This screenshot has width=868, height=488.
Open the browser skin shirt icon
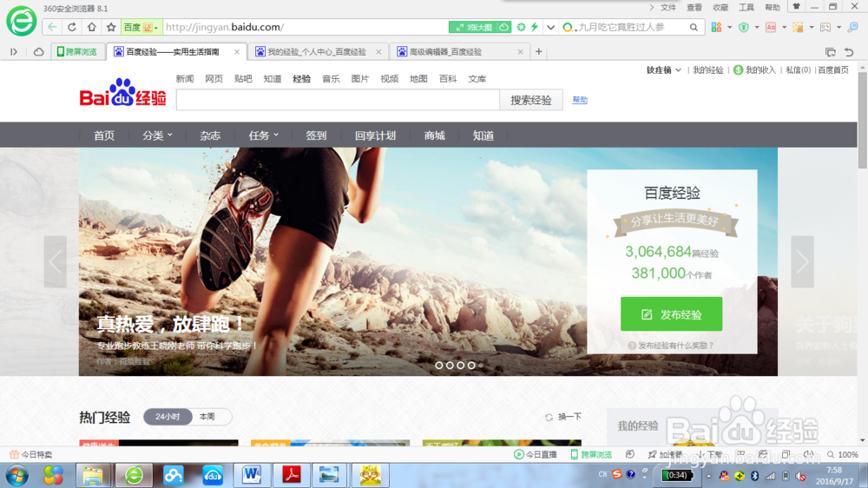[796, 7]
